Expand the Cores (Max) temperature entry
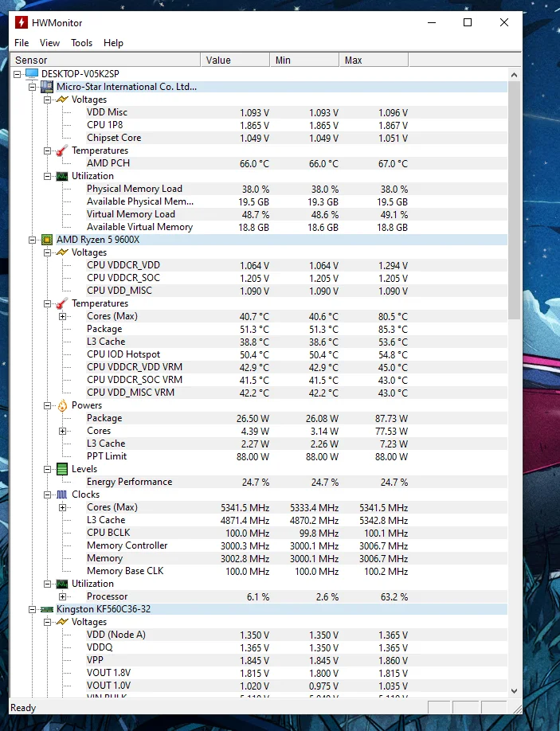The height and width of the screenshot is (731, 560). coord(62,317)
